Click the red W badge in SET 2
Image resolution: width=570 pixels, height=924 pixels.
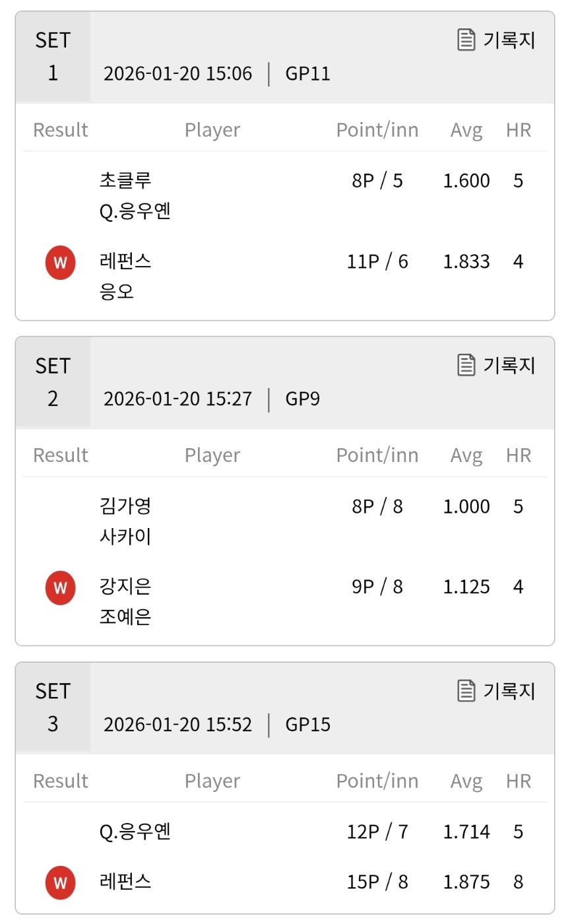(60, 587)
